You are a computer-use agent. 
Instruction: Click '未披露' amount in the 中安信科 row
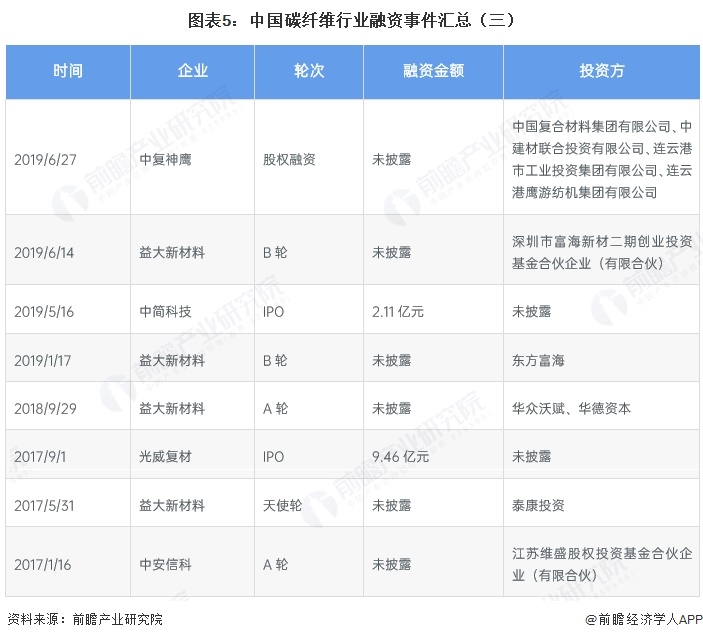click(x=391, y=565)
